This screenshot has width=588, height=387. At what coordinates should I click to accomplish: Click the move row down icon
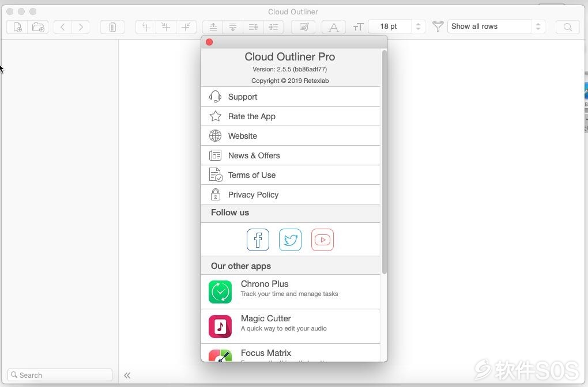tap(233, 27)
